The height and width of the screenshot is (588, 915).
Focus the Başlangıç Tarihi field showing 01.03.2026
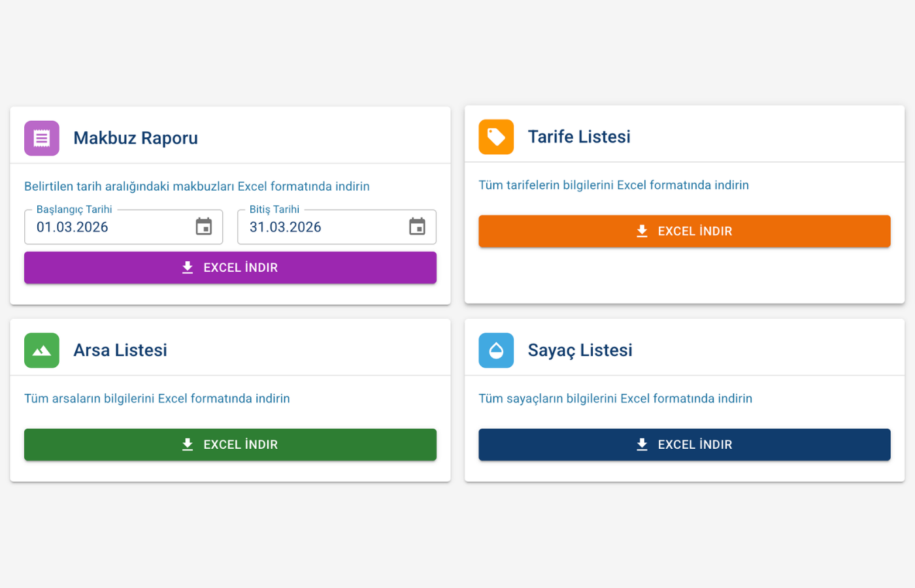click(105, 227)
